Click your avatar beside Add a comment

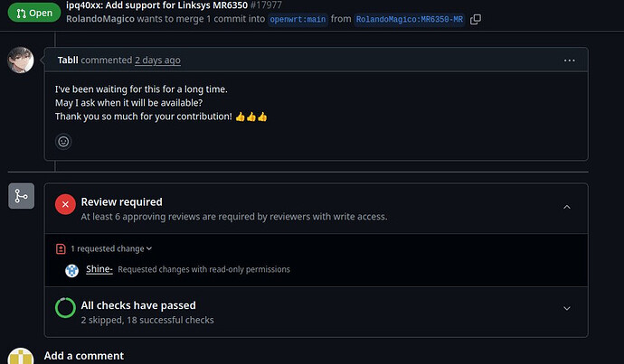tap(21, 357)
